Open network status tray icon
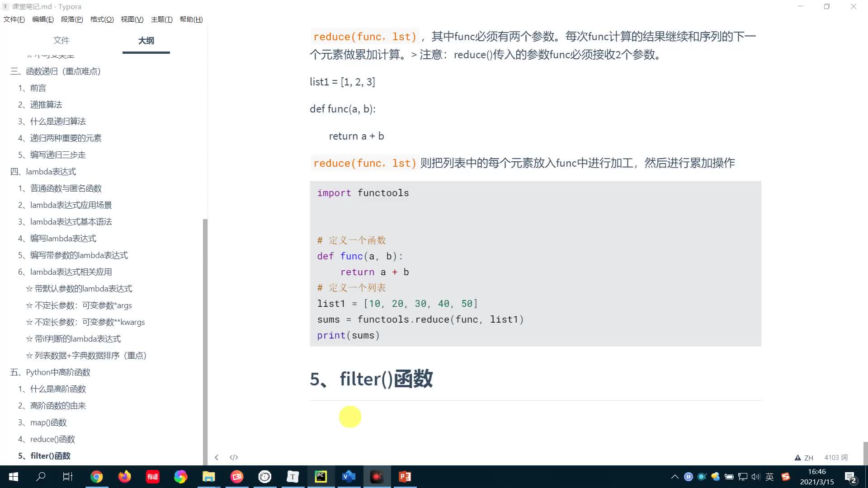 pos(743,477)
